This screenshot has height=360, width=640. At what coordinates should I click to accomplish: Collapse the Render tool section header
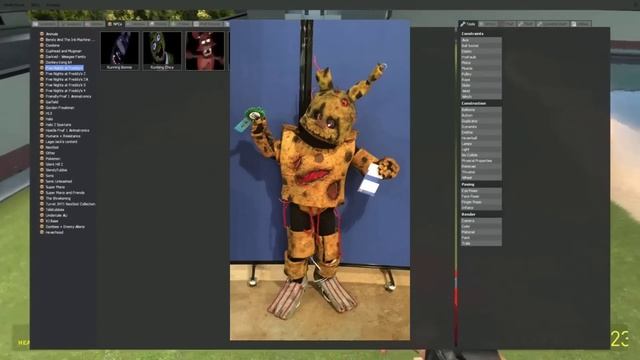click(x=481, y=214)
